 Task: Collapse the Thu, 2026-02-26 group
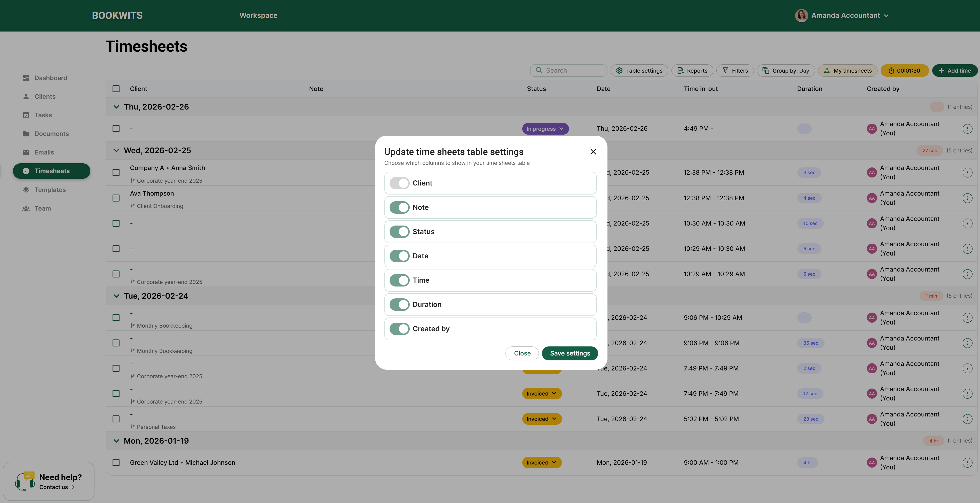(x=116, y=107)
